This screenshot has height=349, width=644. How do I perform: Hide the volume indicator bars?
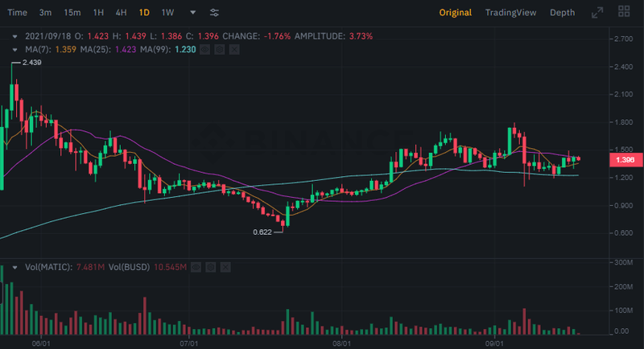196,266
